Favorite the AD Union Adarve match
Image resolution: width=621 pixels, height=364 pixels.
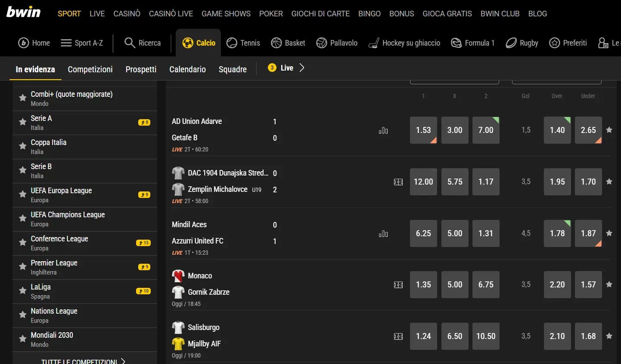(x=609, y=130)
